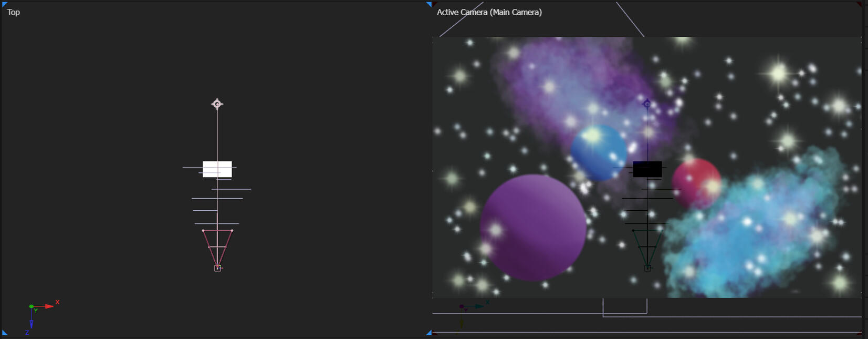Select the red sphere in camera view
Image resolution: width=868 pixels, height=339 pixels.
(x=696, y=182)
